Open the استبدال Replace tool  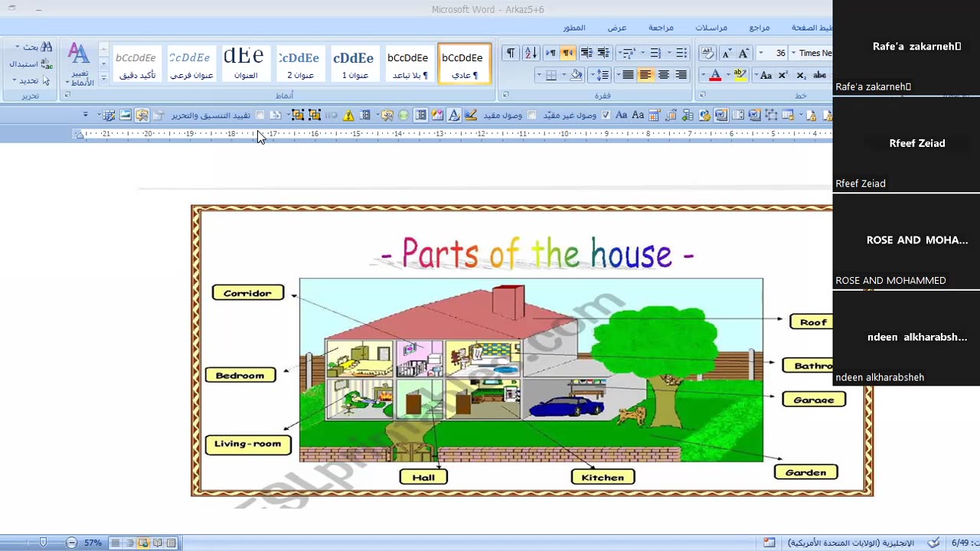tap(31, 64)
